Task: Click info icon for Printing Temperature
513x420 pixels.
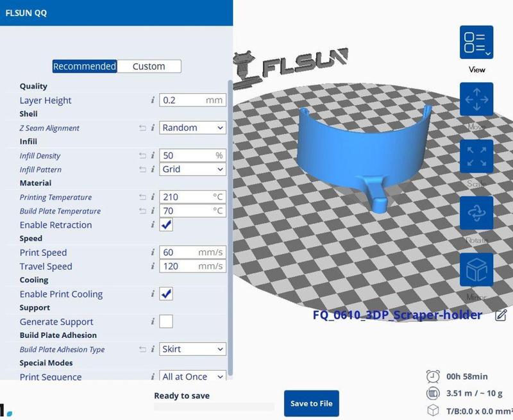Action: coord(153,197)
